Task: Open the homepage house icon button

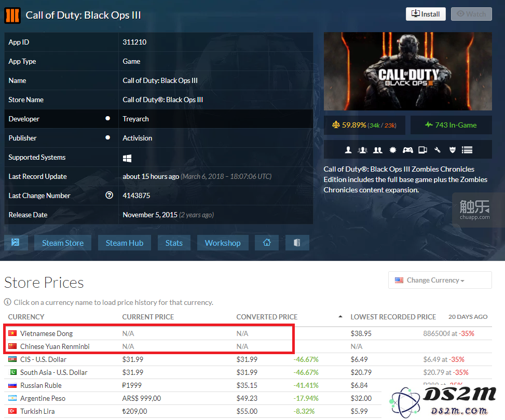Action: pyautogui.click(x=267, y=242)
